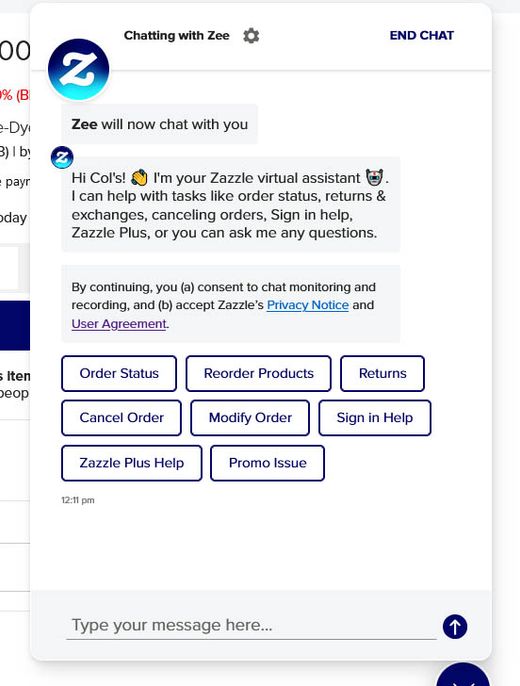Select the Reorder Products option
Image resolution: width=520 pixels, height=686 pixels.
pos(258,374)
